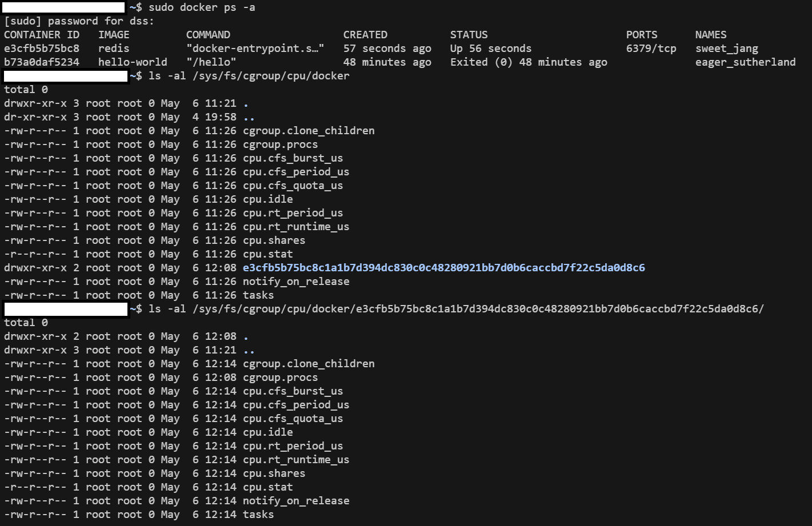This screenshot has width=812, height=526.
Task: Select the container ID e3cfb5b75bc8
Action: [x=42, y=49]
